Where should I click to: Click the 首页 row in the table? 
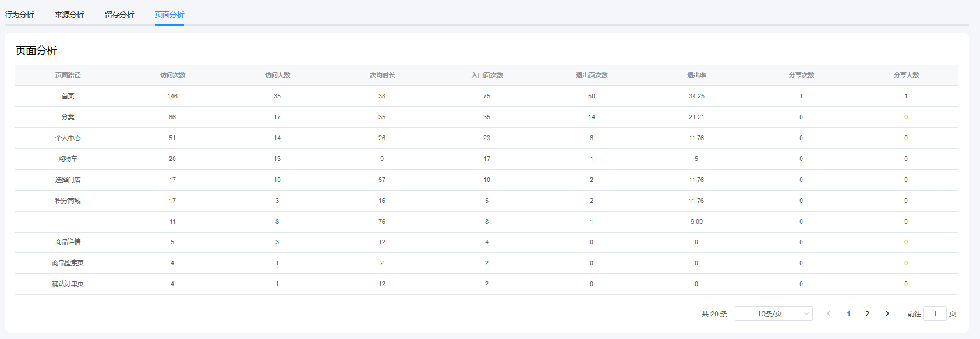(x=68, y=96)
